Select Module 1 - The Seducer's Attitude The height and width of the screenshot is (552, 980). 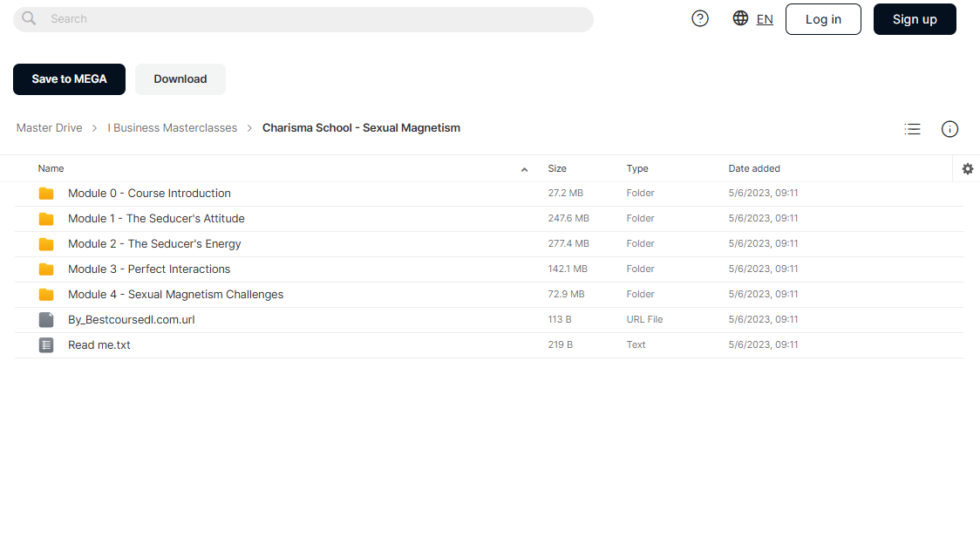click(x=156, y=219)
